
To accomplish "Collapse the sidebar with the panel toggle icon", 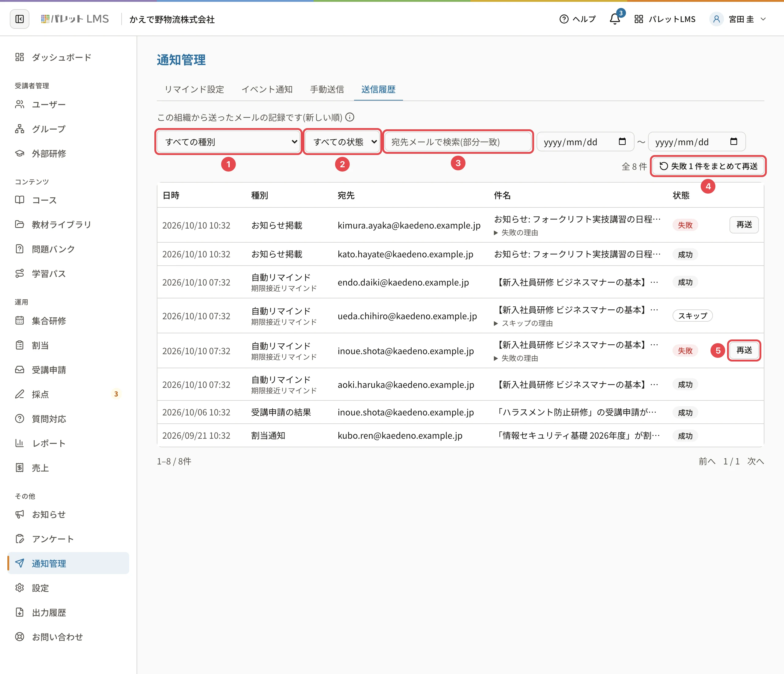I will click(20, 19).
